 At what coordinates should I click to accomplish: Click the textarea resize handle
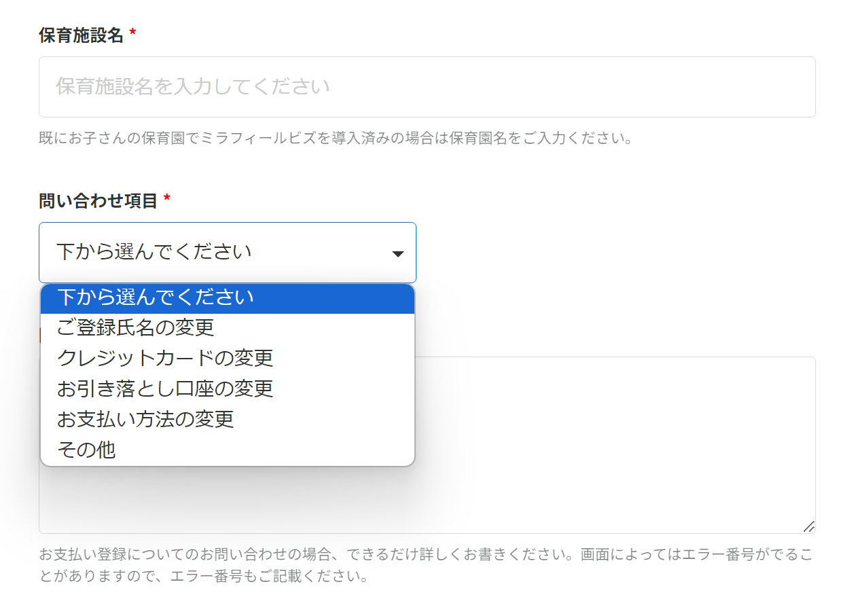click(808, 526)
